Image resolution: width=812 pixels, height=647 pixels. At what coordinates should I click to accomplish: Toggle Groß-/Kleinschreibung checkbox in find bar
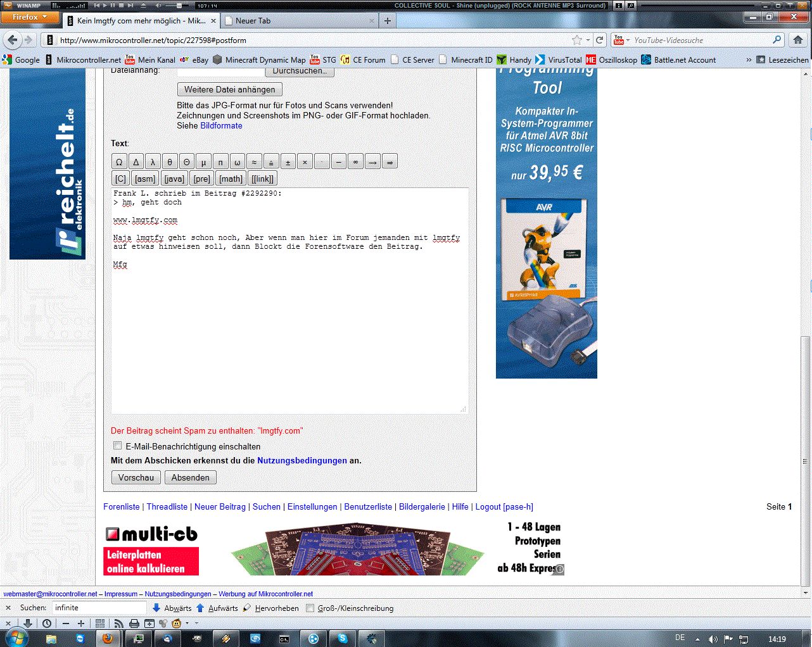pos(310,608)
